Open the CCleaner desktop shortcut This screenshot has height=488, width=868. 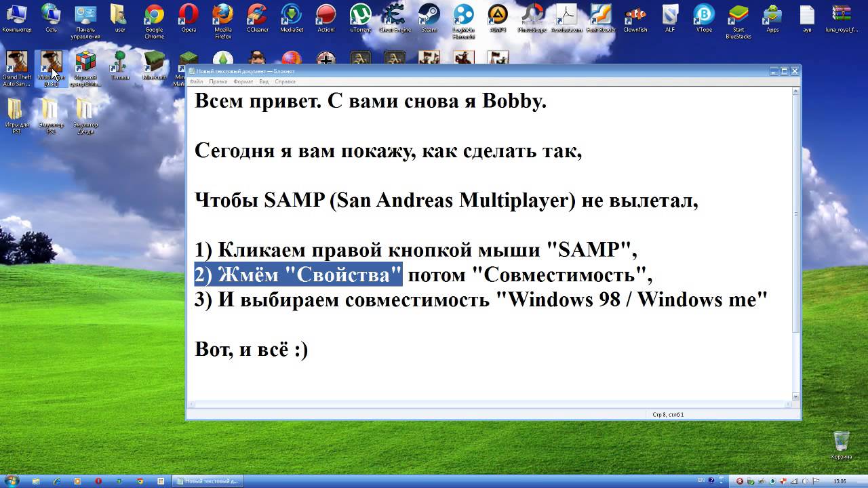(257, 18)
